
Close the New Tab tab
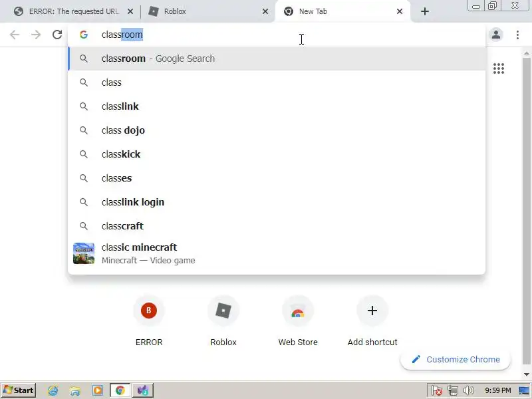point(400,11)
